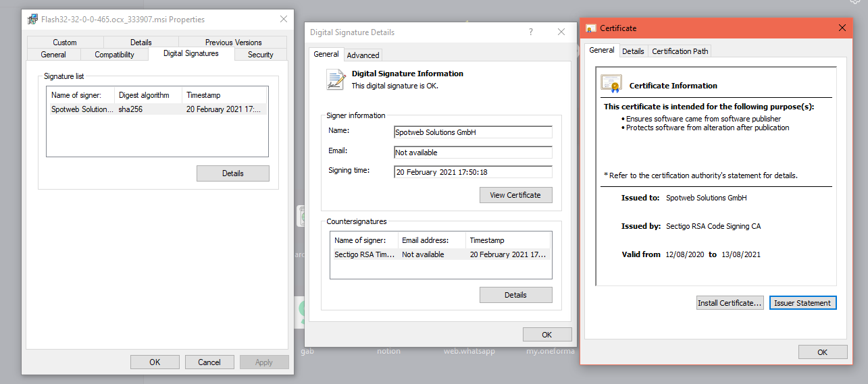This screenshot has width=868, height=384.
Task: Click the help question mark in Digital Signature Details
Action: click(x=531, y=32)
